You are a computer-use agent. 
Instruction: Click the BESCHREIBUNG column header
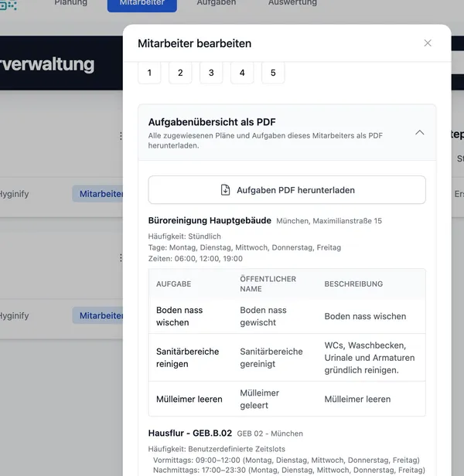[353, 284]
